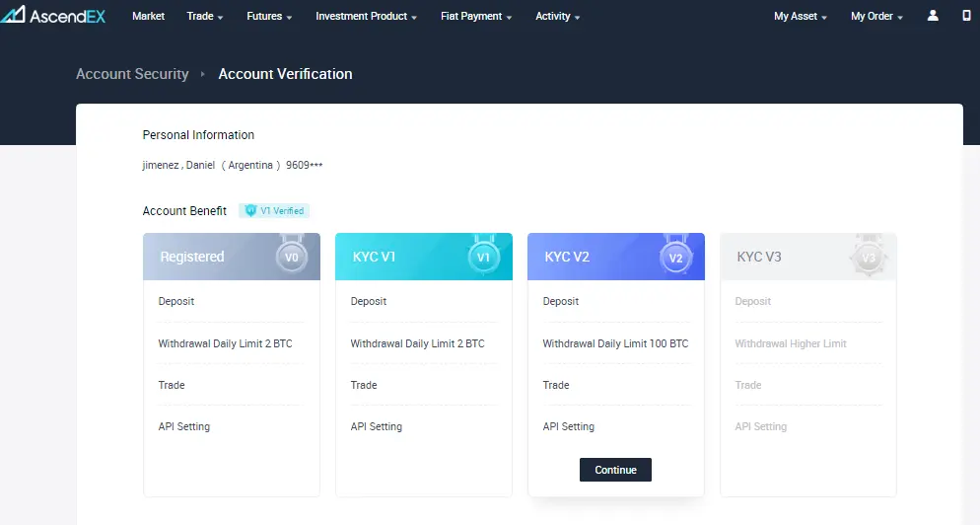Viewport: 980px width, 525px height.
Task: Click API Setting in the Registered card
Action: [183, 426]
